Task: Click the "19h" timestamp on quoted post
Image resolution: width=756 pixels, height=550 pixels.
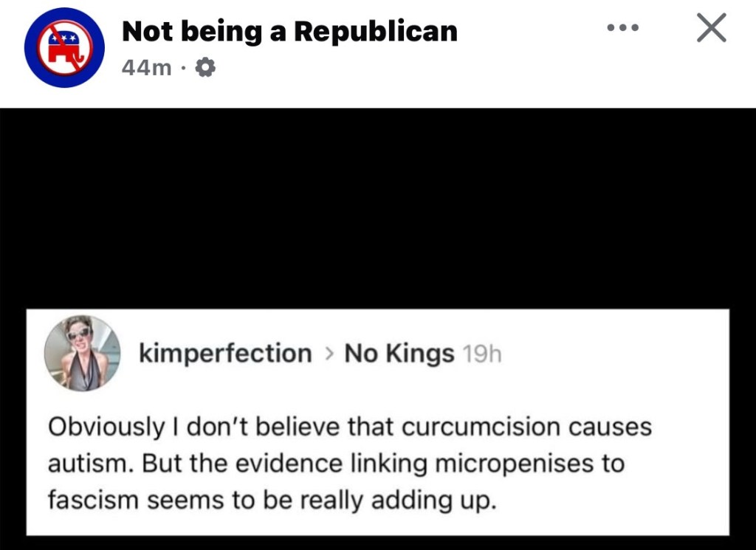Action: (x=481, y=355)
